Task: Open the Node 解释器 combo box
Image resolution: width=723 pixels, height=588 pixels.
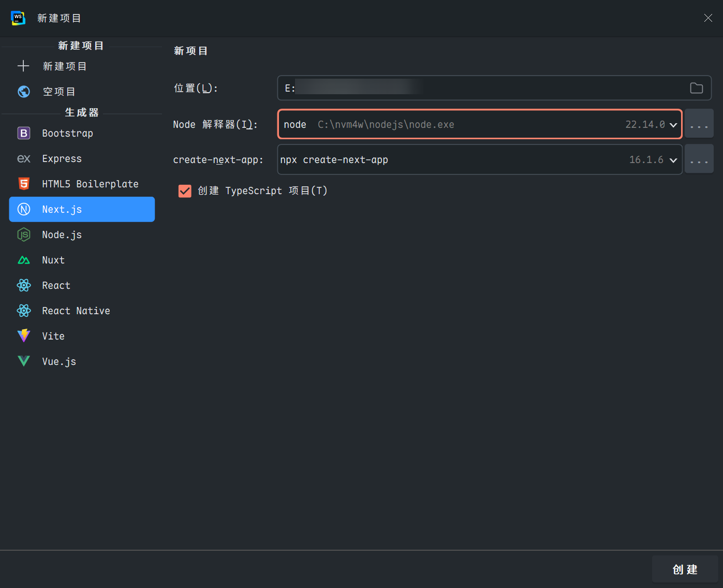Action: tap(480, 124)
